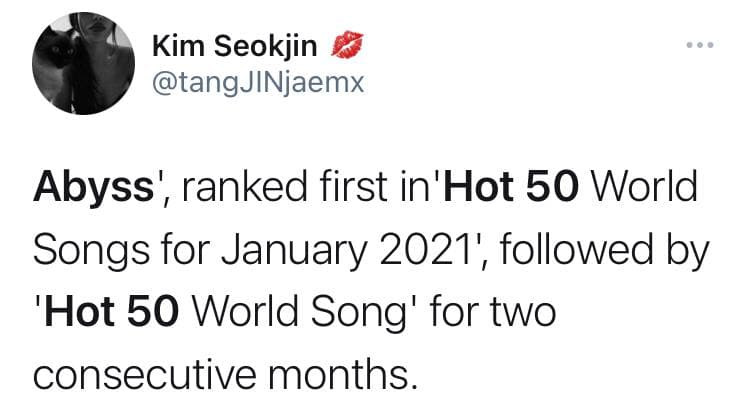The width and height of the screenshot is (750, 403).
Task: Select the bold word Abyss
Action: [94, 187]
